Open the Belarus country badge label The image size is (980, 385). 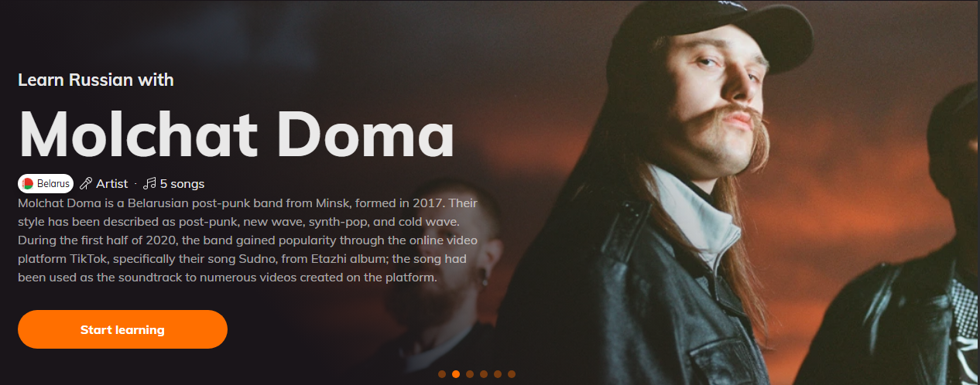[x=46, y=183]
